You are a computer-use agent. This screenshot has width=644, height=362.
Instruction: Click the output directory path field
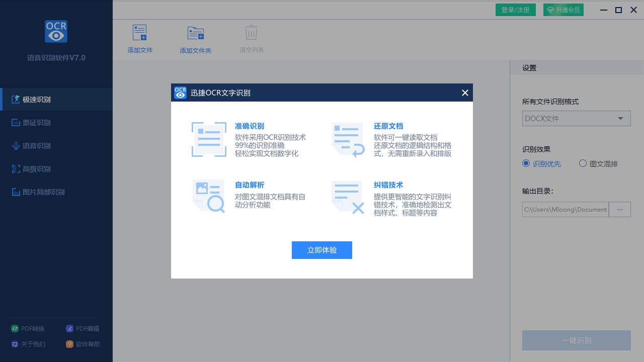pyautogui.click(x=566, y=209)
